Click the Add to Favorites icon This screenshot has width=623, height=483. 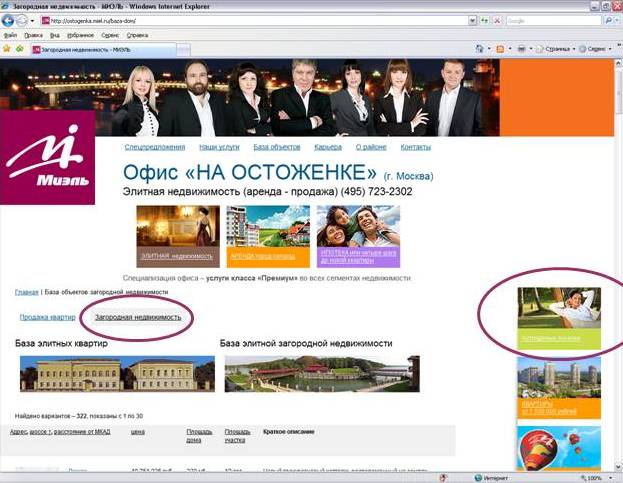point(19,49)
